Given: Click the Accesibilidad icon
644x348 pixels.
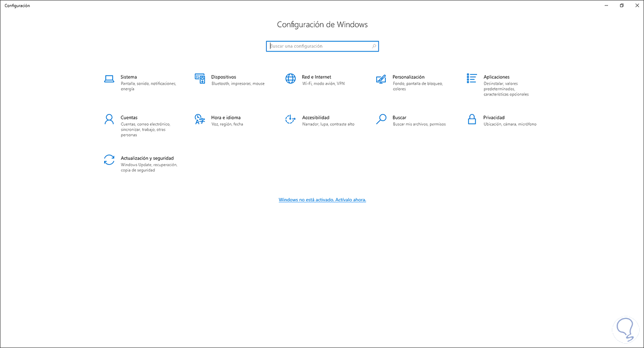Looking at the screenshot, I should pyautogui.click(x=290, y=119).
